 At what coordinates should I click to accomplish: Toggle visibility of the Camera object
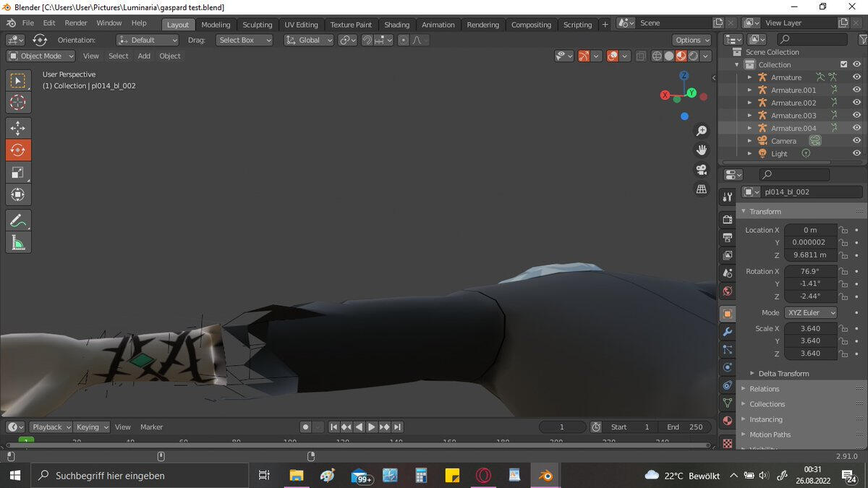[856, 141]
